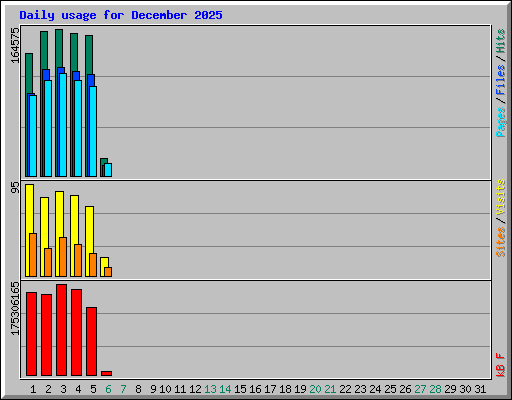Click day 8 on the x-axis

(138, 389)
